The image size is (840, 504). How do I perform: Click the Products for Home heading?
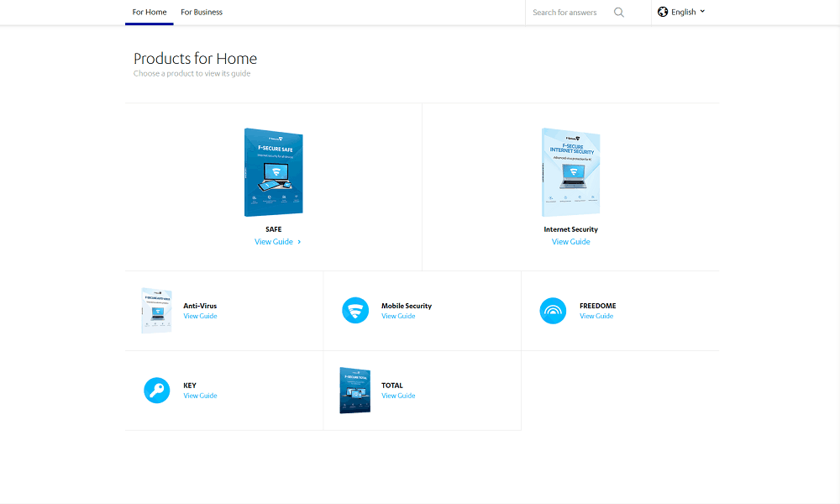coord(195,59)
